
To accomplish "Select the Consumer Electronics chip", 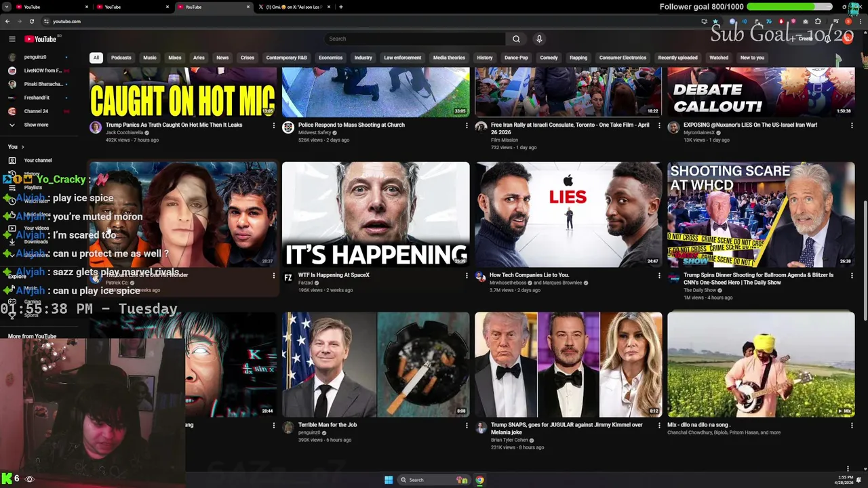I will tap(623, 58).
